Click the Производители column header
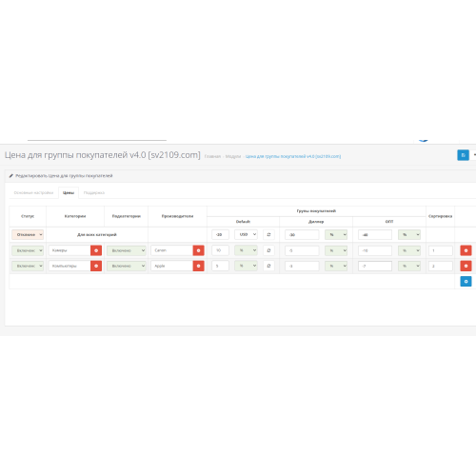The height and width of the screenshot is (476, 476). coord(177,216)
